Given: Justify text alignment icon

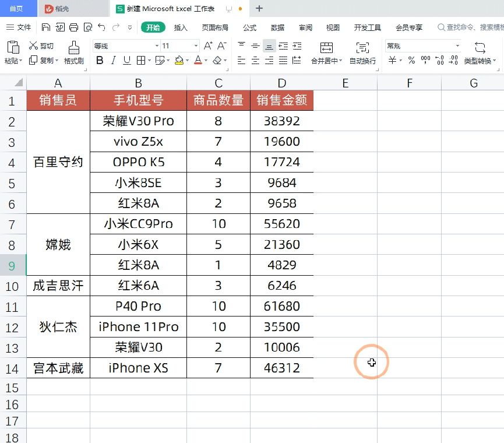Looking at the screenshot, I should pyautogui.click(x=283, y=60).
